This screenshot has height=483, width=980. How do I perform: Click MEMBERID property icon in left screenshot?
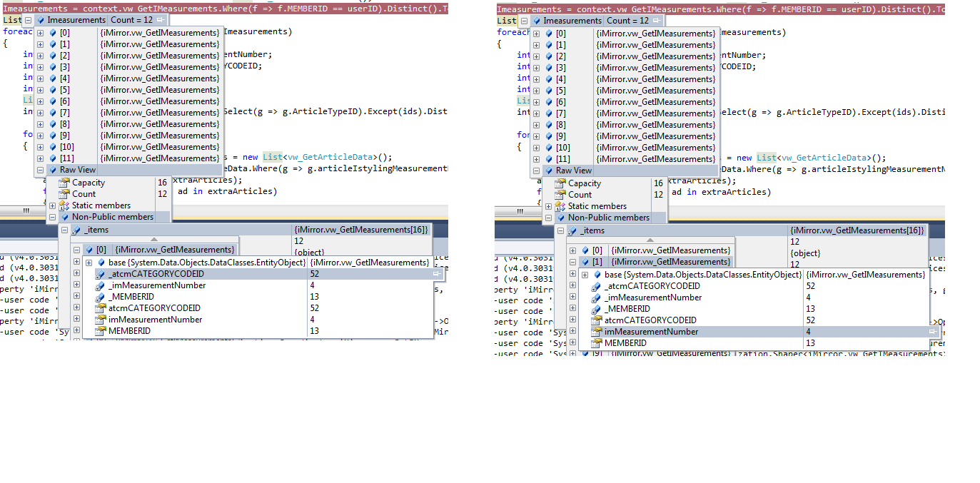click(x=101, y=331)
